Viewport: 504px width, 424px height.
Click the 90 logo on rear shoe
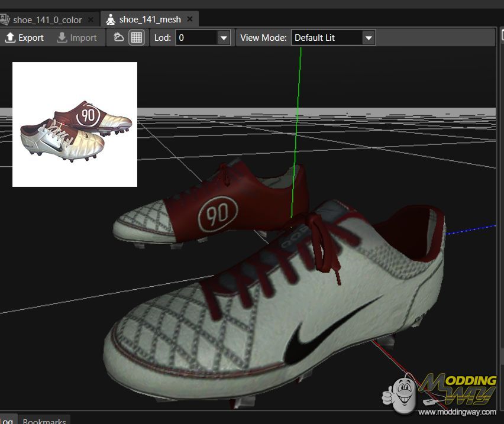pos(218,213)
